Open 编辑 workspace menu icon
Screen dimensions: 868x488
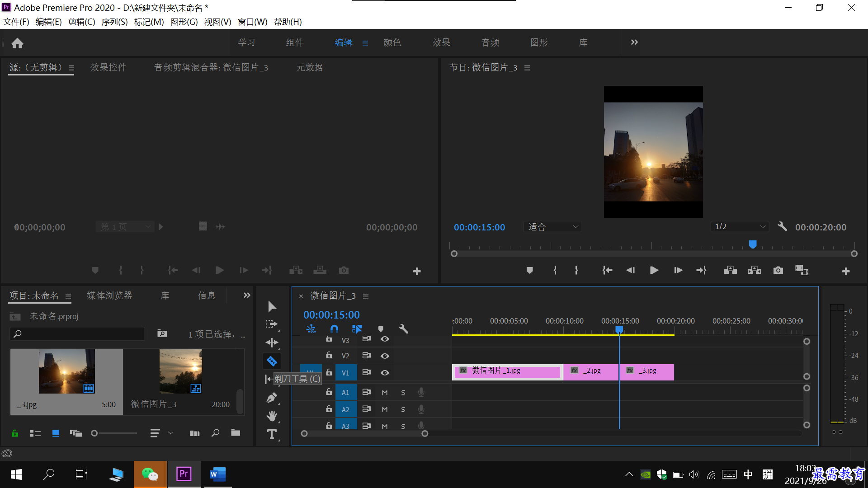click(365, 43)
